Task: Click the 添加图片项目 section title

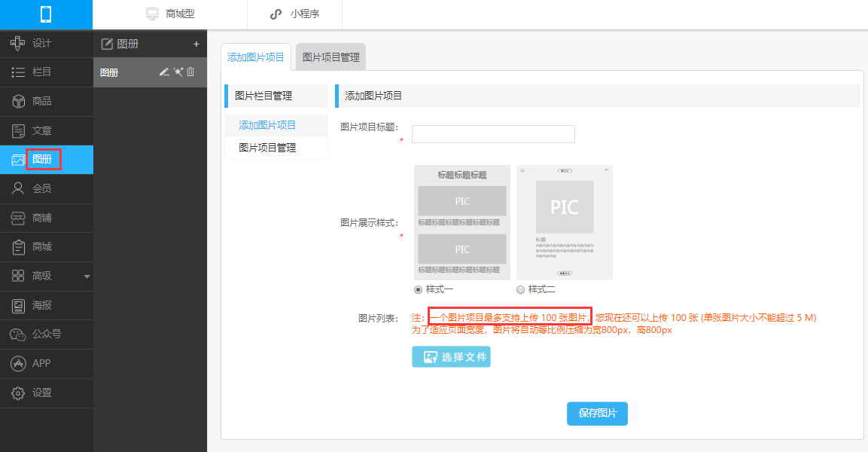Action: 373,96
